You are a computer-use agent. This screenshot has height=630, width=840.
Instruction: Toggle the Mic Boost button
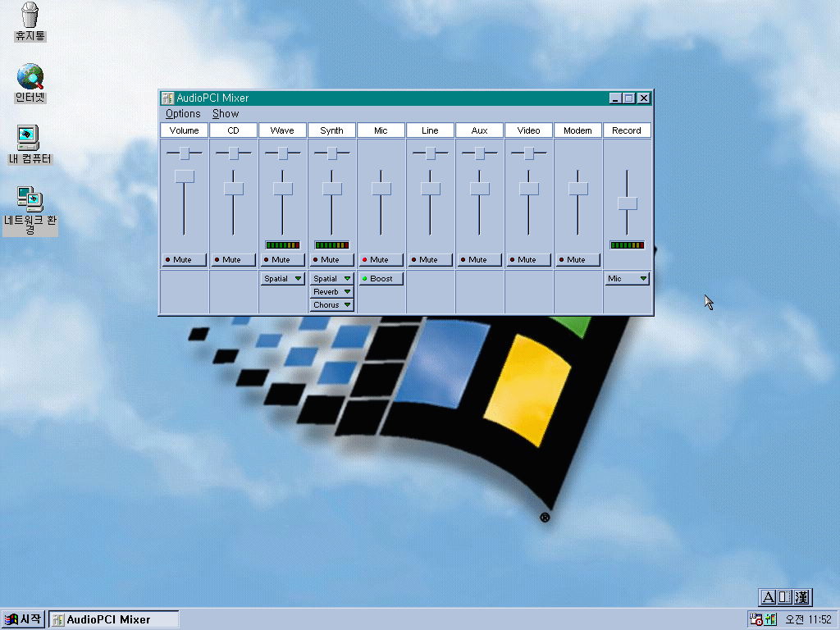pyautogui.click(x=381, y=279)
